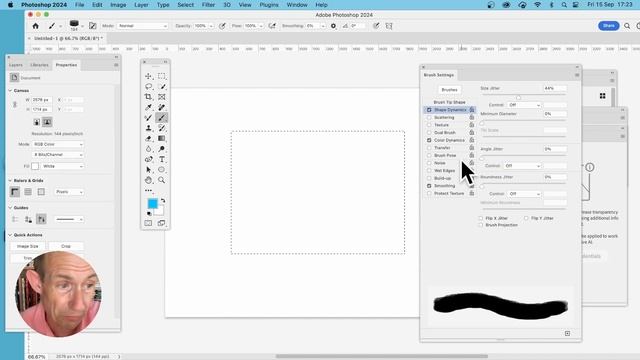Toggle Quick Mask mode icon
The width and height of the screenshot is (640, 360).
point(148,223)
